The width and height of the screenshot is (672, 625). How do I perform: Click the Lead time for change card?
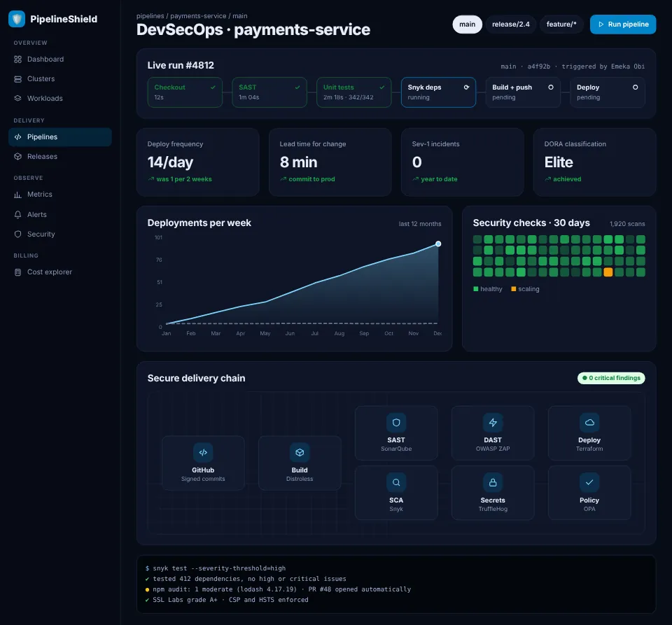330,162
